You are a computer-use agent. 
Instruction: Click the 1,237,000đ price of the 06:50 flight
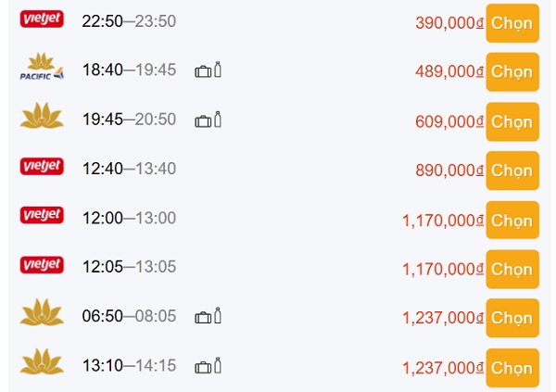coord(443,318)
